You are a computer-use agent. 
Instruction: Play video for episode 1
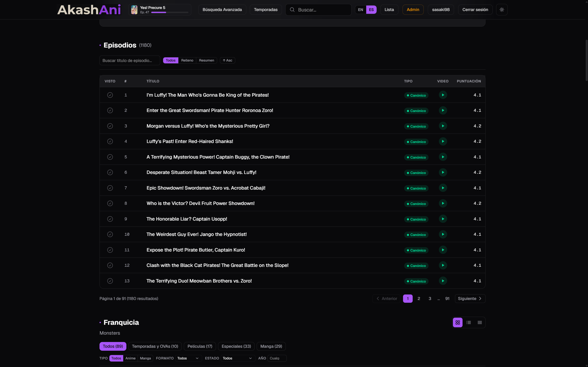(x=443, y=95)
